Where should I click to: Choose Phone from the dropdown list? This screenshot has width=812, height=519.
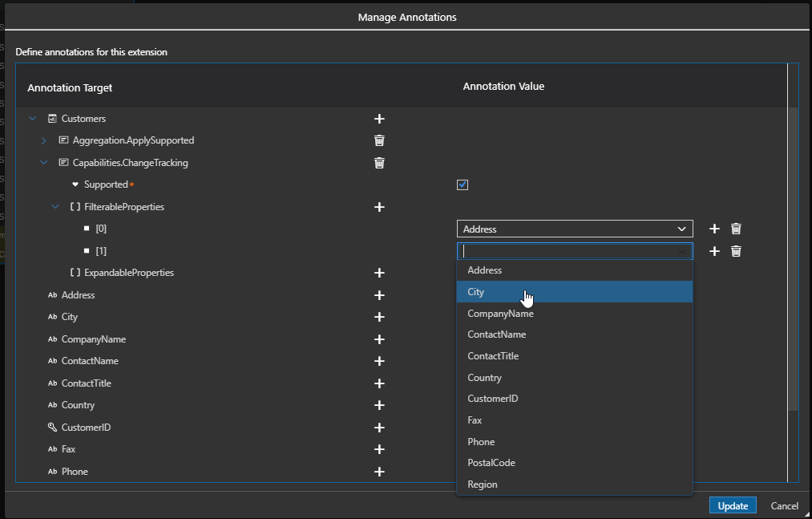tap(574, 442)
